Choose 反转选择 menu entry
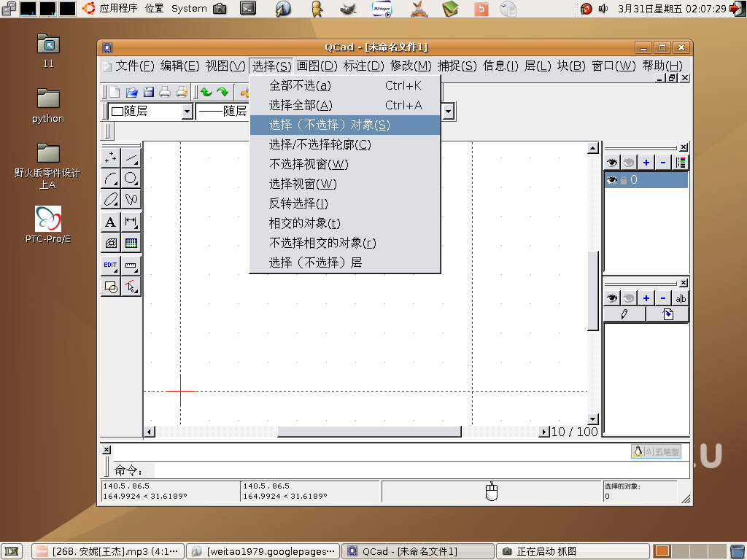This screenshot has height=560, width=747. pos(345,203)
